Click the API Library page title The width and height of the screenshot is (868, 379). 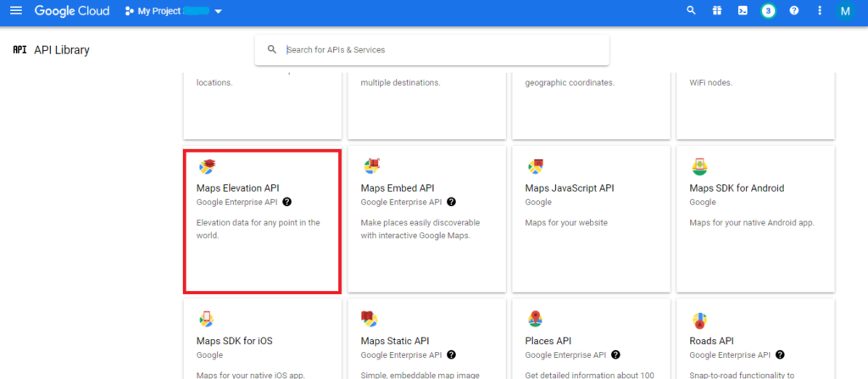tap(62, 50)
